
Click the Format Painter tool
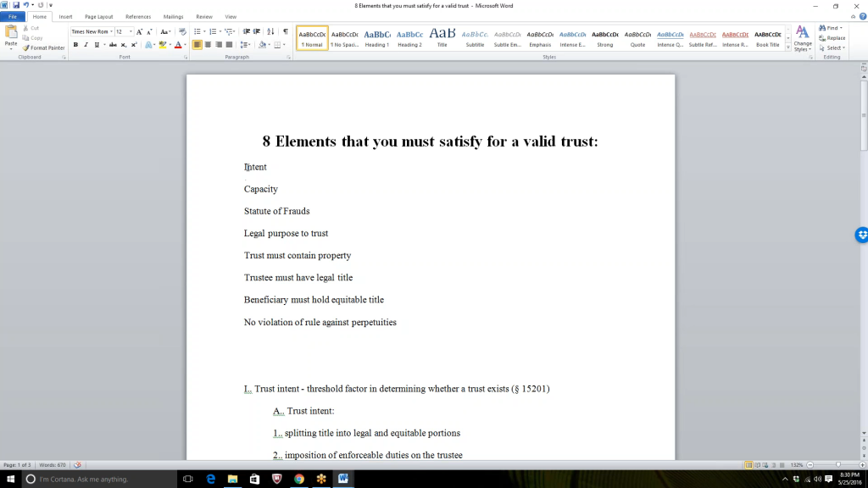click(x=45, y=47)
